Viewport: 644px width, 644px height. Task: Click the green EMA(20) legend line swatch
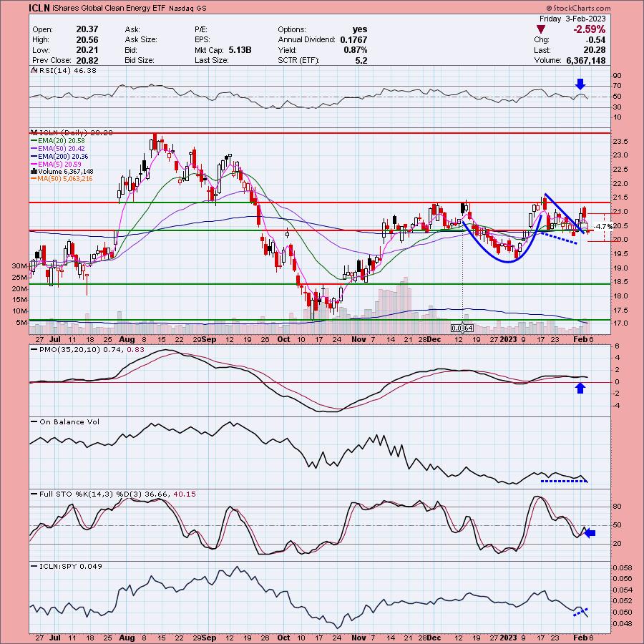click(x=34, y=141)
